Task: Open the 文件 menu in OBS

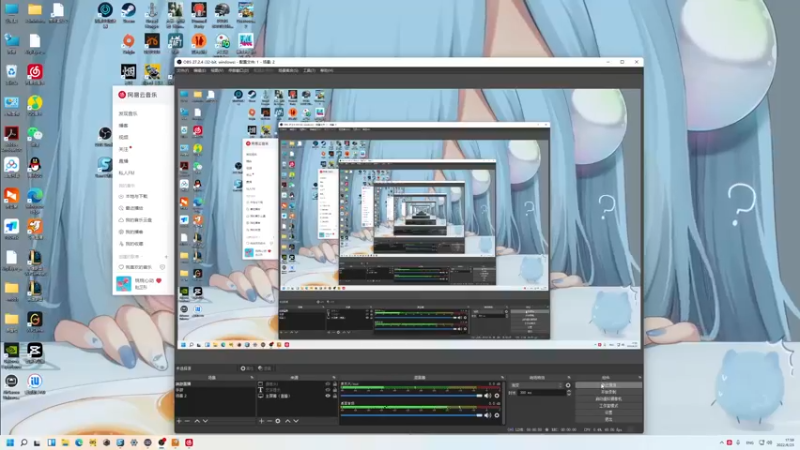Action: (182, 70)
